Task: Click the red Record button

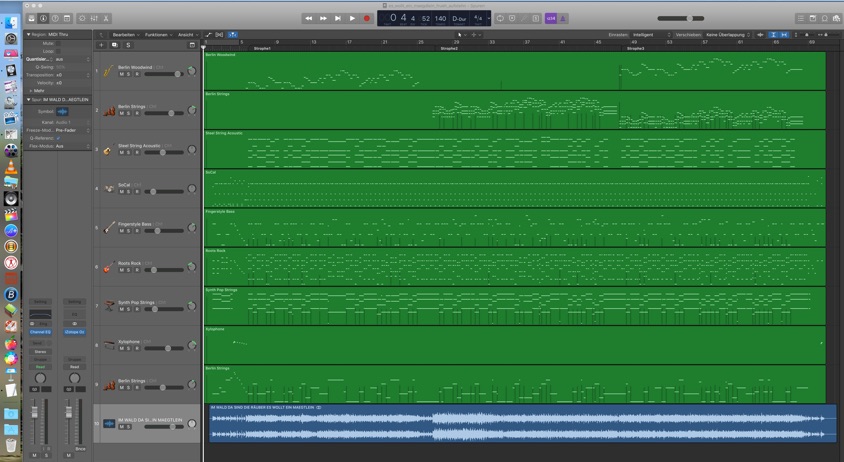Action: click(x=367, y=18)
